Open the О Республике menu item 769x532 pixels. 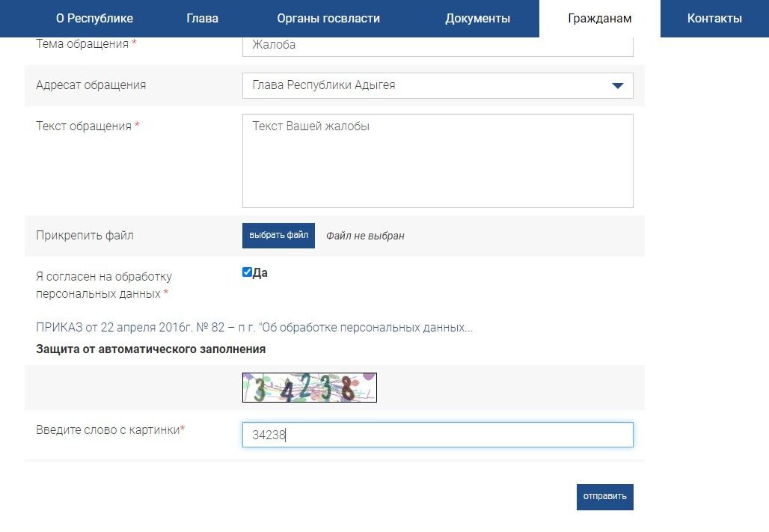[95, 19]
